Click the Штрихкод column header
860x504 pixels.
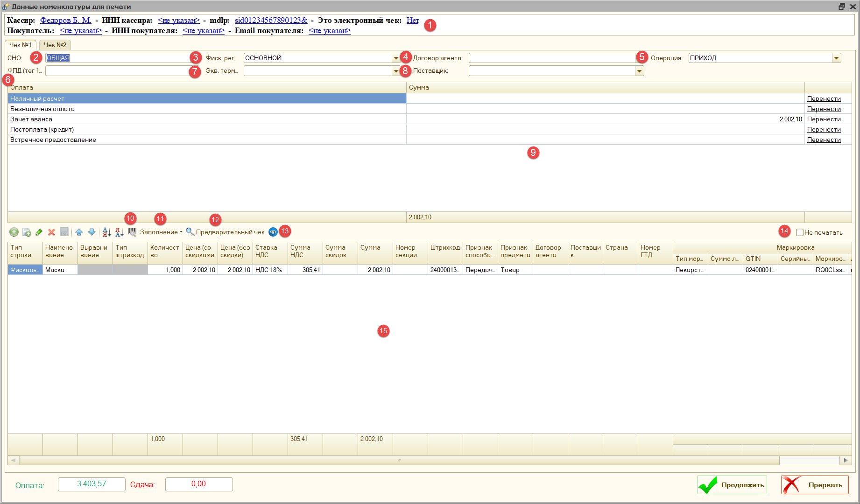pyautogui.click(x=445, y=253)
